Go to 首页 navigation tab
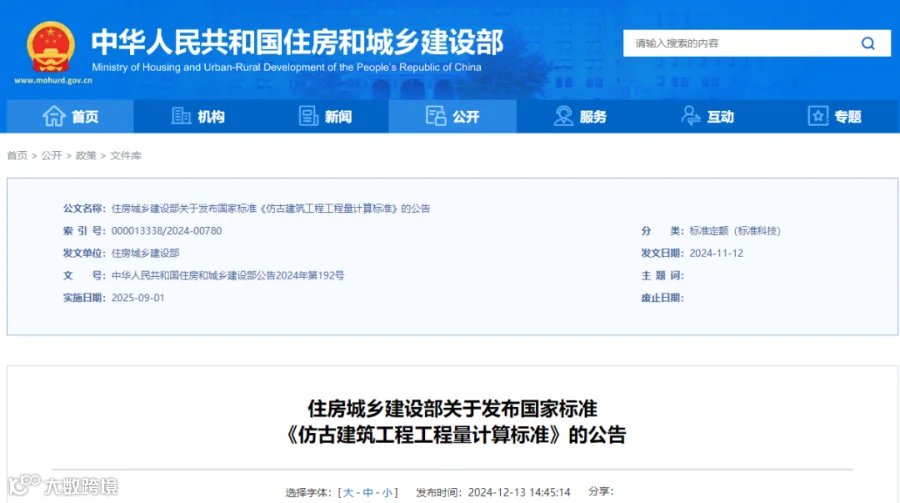This screenshot has height=503, width=900. pos(70,116)
